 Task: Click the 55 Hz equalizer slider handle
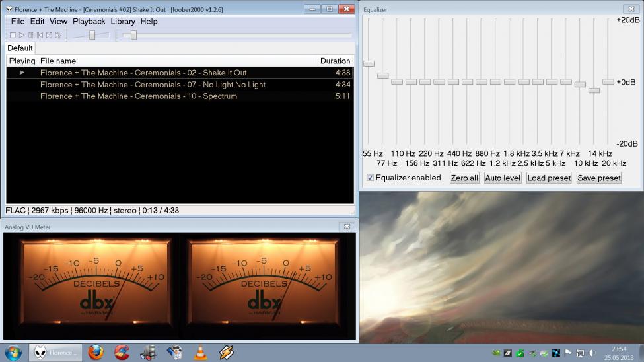[369, 63]
